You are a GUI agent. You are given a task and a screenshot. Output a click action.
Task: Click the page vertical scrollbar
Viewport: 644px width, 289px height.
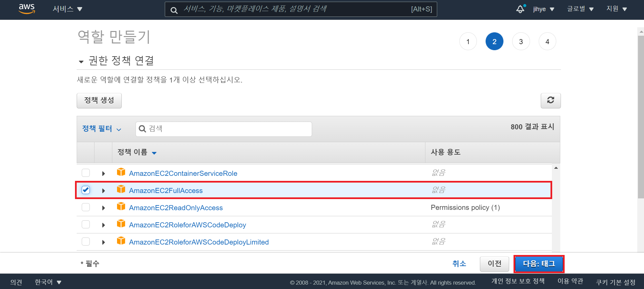click(641, 116)
